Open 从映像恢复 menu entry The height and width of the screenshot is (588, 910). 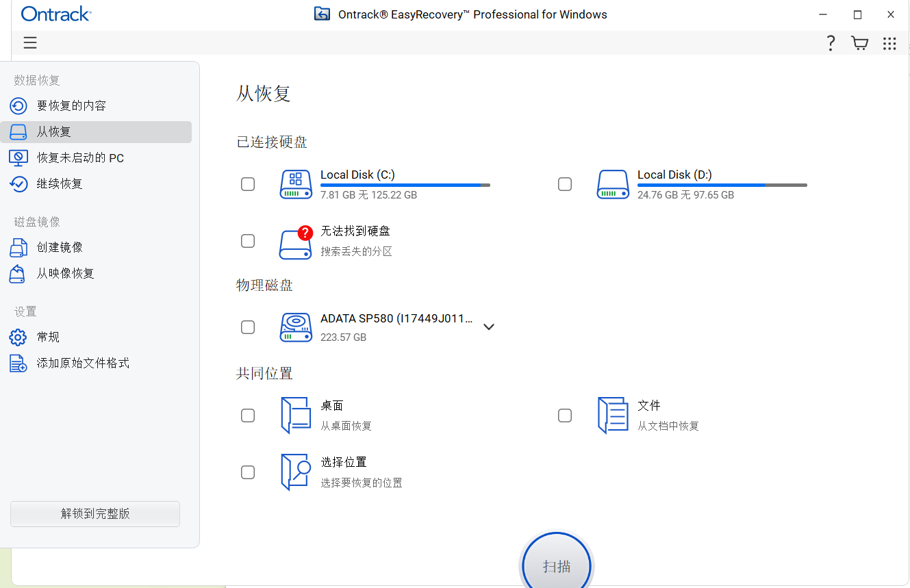point(96,274)
